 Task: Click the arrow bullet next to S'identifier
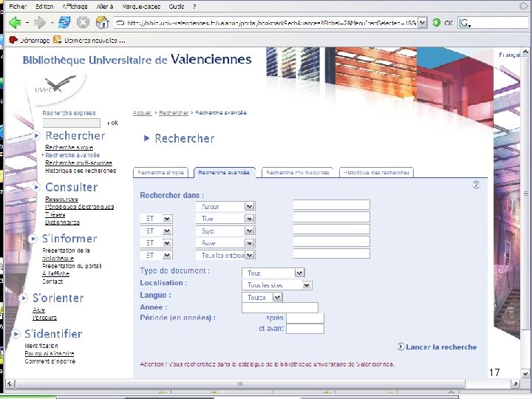tap(16, 334)
